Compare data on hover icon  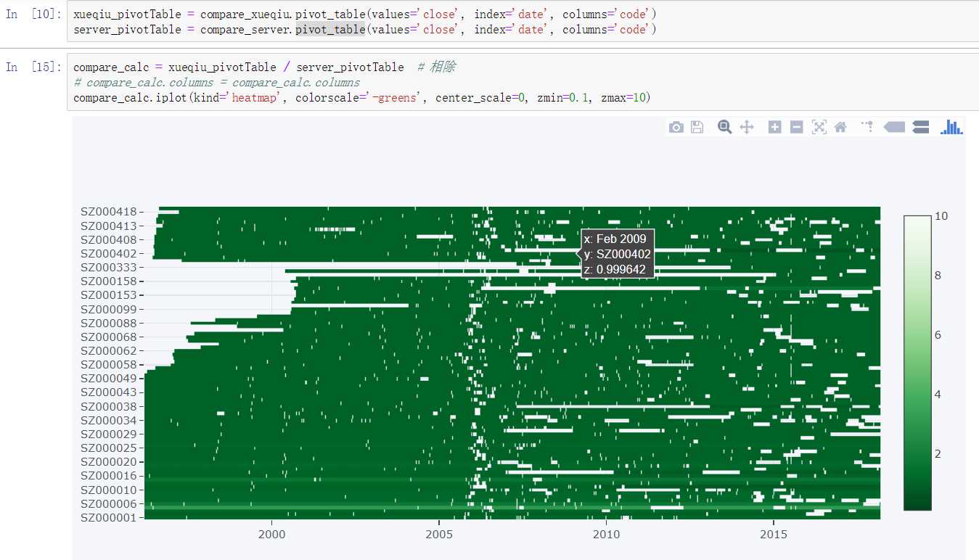click(920, 127)
